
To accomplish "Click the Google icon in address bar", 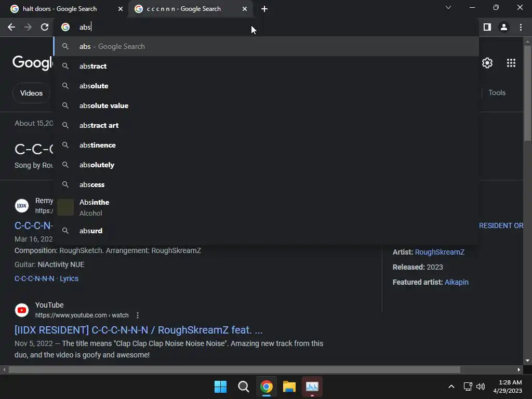I will (65, 27).
